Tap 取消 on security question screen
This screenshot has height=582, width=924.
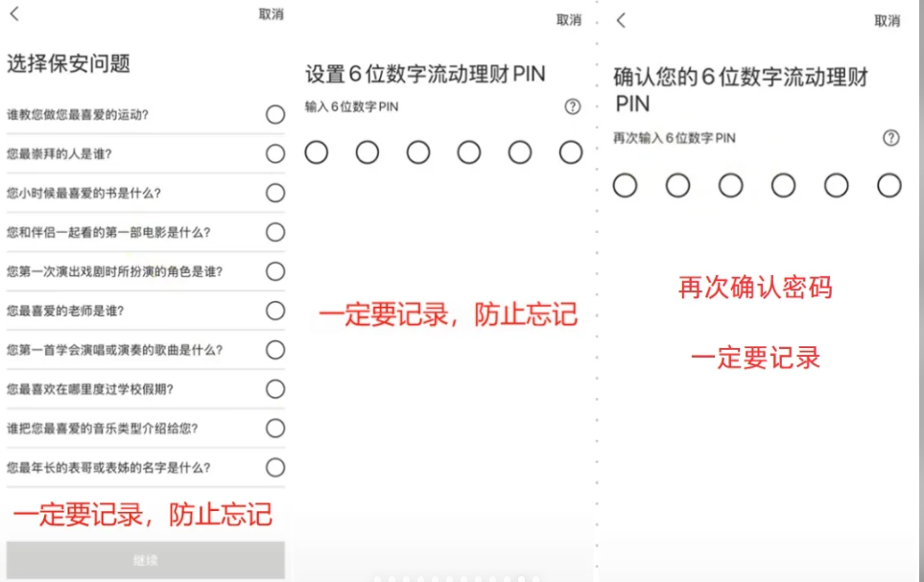271,14
